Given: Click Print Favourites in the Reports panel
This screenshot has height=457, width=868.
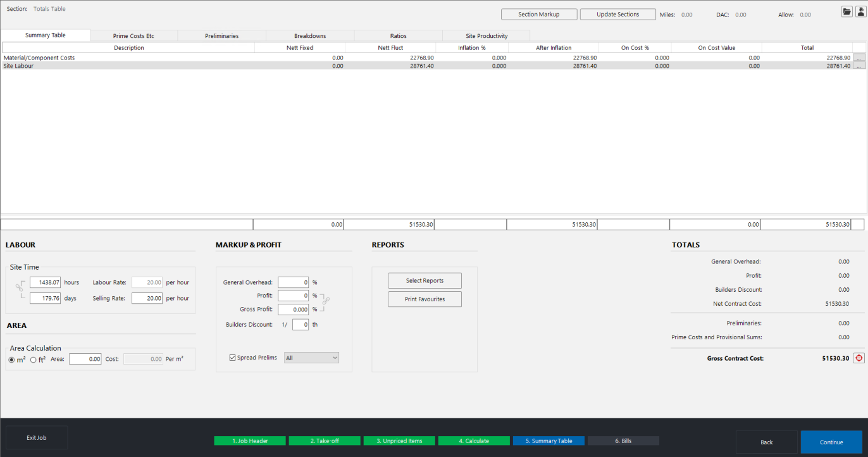Looking at the screenshot, I should point(425,299).
